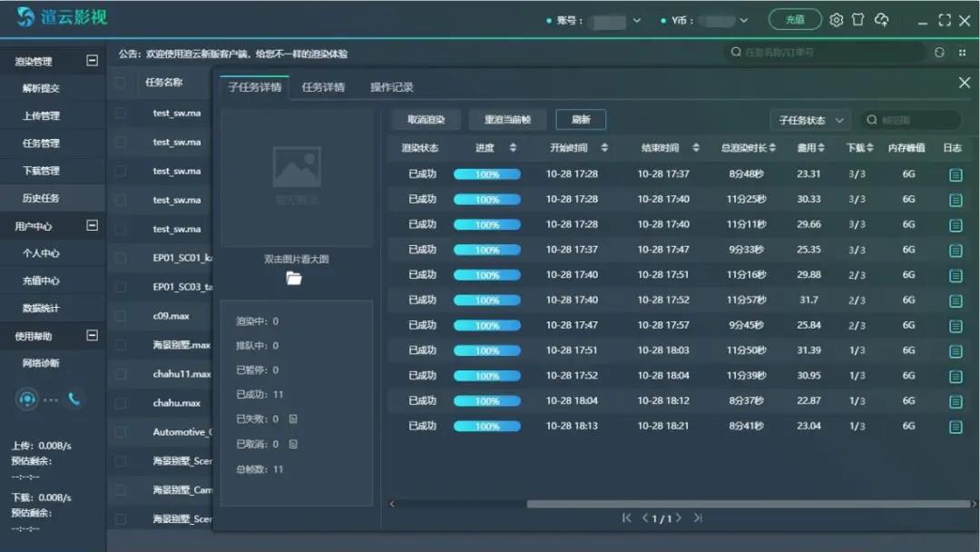The height and width of the screenshot is (552, 980).
Task: Click the cloud upload icon in title bar
Action: (x=881, y=20)
